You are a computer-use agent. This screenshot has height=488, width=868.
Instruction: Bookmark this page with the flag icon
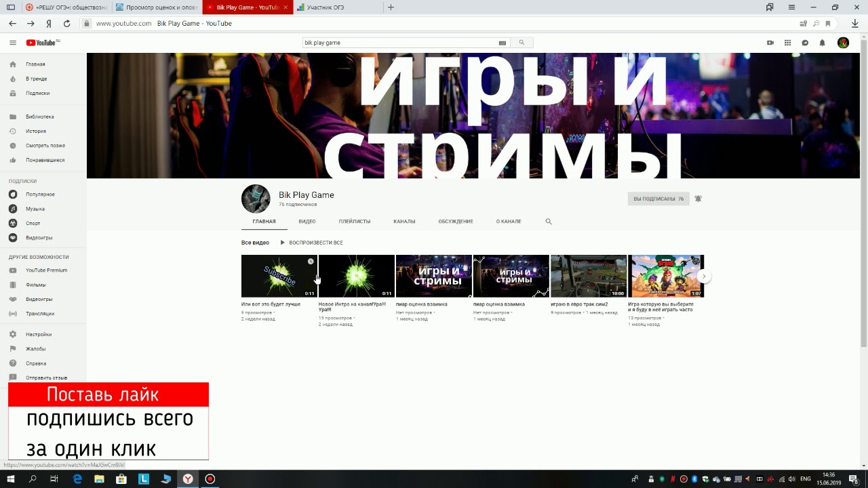click(x=828, y=23)
